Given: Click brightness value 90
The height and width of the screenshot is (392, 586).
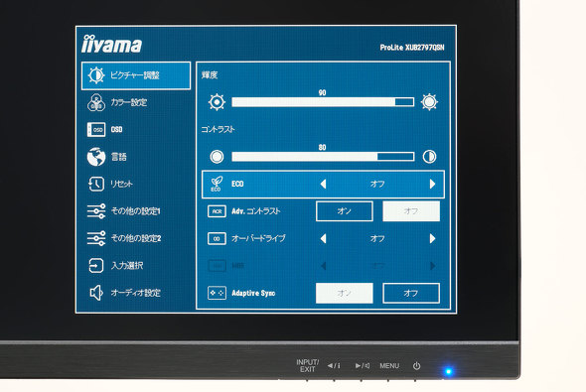Looking at the screenshot, I should 322,92.
